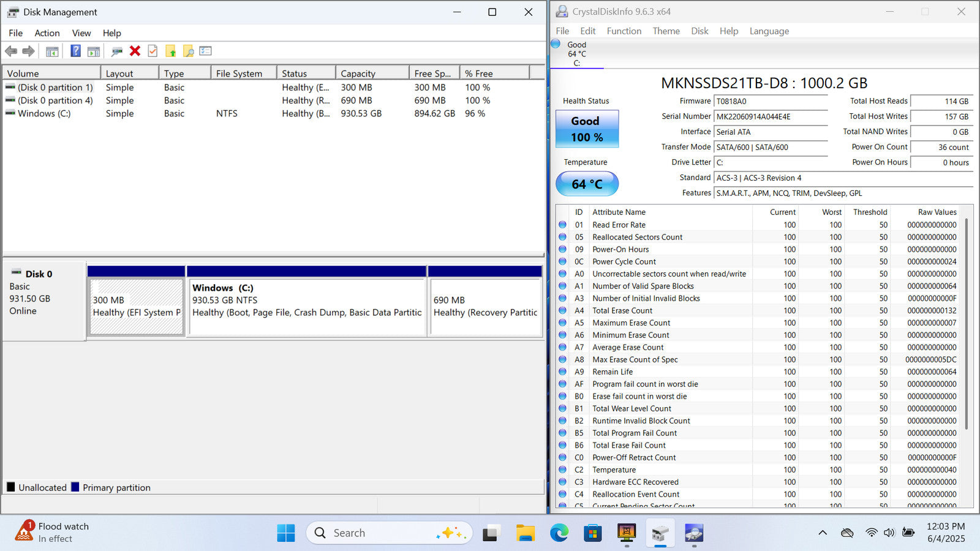This screenshot has height=551, width=980.
Task: Open Windows Start button on taskbar
Action: pyautogui.click(x=285, y=533)
